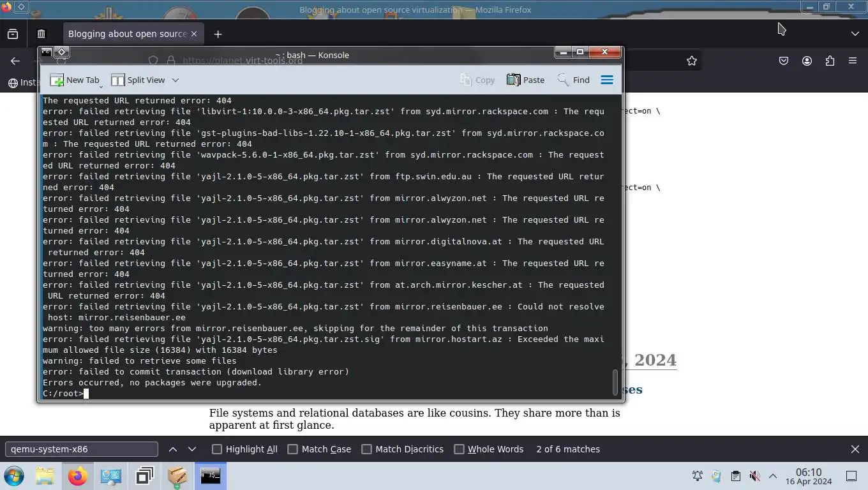
Task: Click the Konsole terminal scrollbar handle
Action: (x=615, y=382)
